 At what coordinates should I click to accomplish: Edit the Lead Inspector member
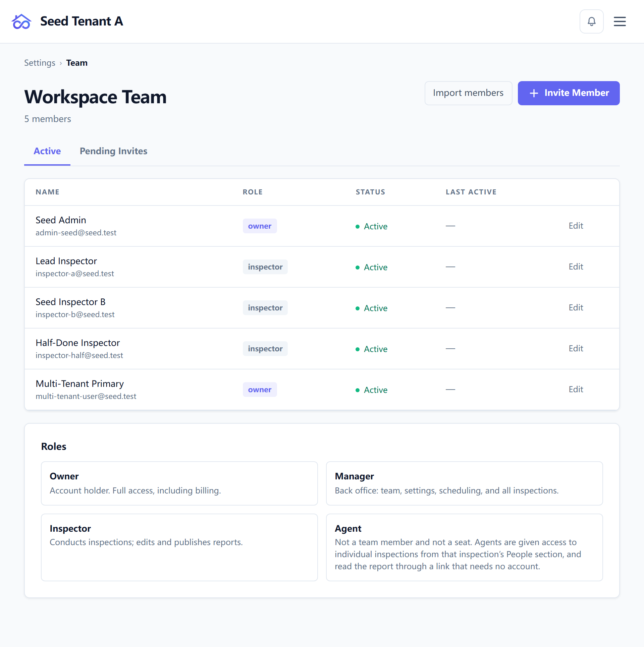pos(576,267)
